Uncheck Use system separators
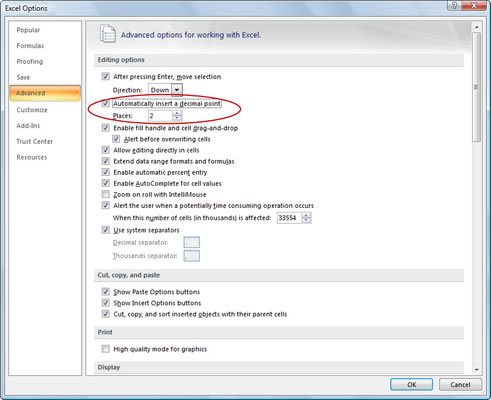Viewport: 491px width, 400px height. (106, 230)
